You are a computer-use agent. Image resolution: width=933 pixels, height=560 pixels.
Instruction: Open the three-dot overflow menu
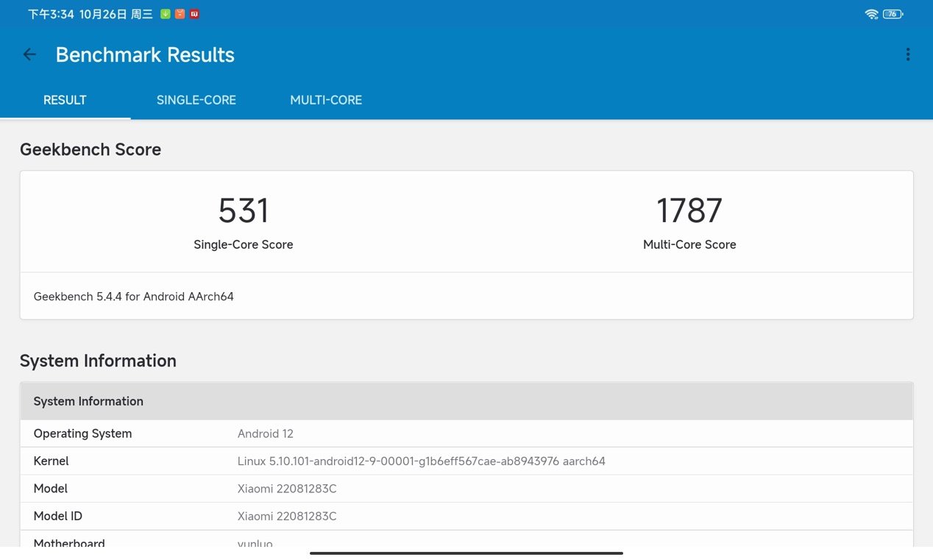(908, 54)
